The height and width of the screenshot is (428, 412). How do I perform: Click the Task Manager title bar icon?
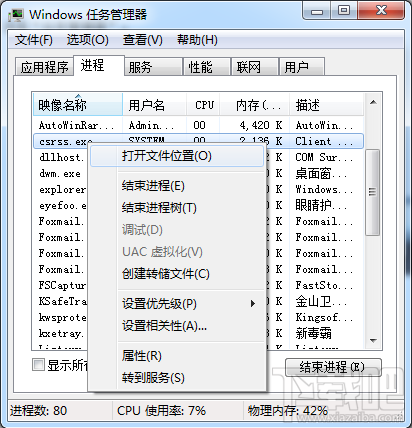(x=17, y=15)
